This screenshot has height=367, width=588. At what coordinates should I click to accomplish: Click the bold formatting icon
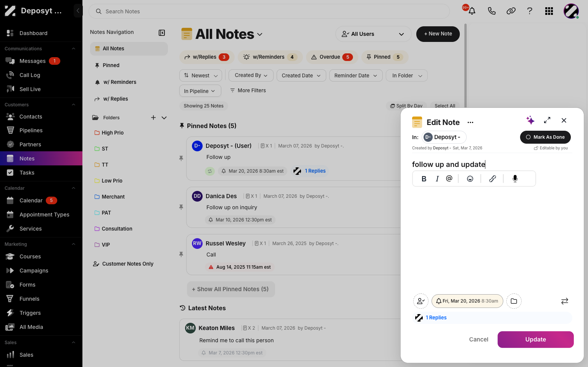(424, 179)
